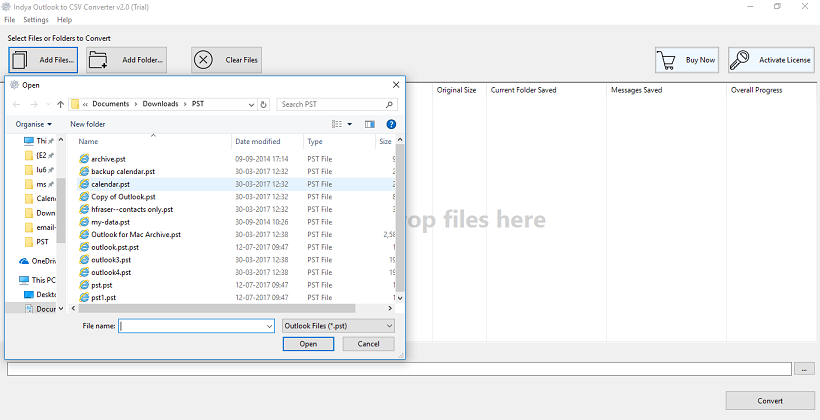Select the Downloads breadcrumb in path
The height and width of the screenshot is (420, 820).
pos(161,104)
